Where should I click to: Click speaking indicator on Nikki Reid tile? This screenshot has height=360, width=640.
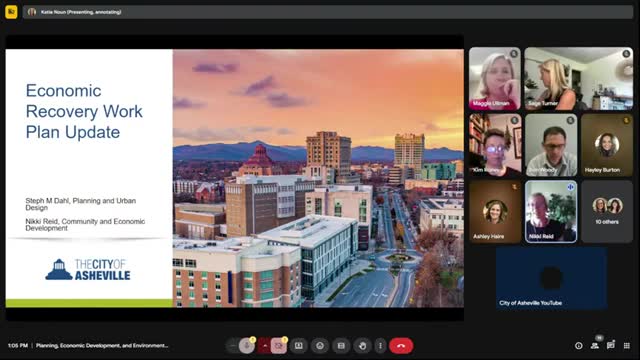(x=570, y=187)
